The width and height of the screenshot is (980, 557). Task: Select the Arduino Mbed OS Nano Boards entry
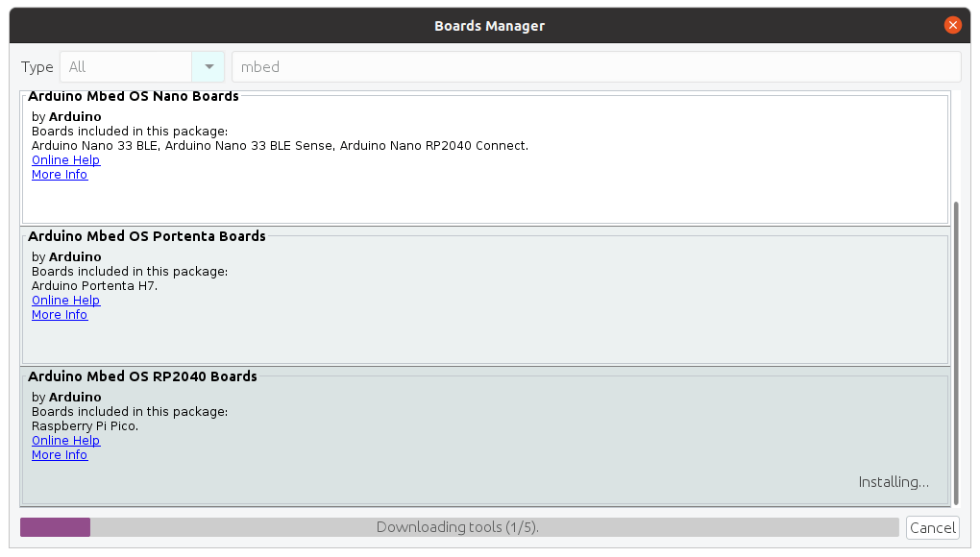485,158
